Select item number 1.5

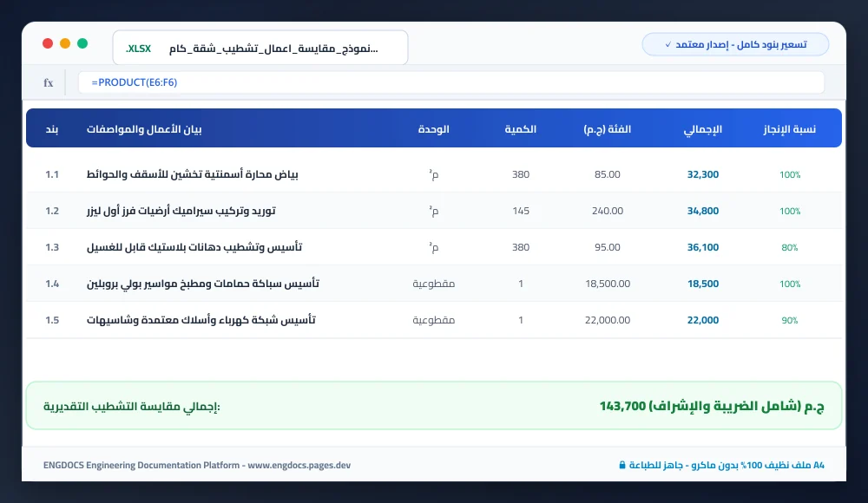coord(52,320)
